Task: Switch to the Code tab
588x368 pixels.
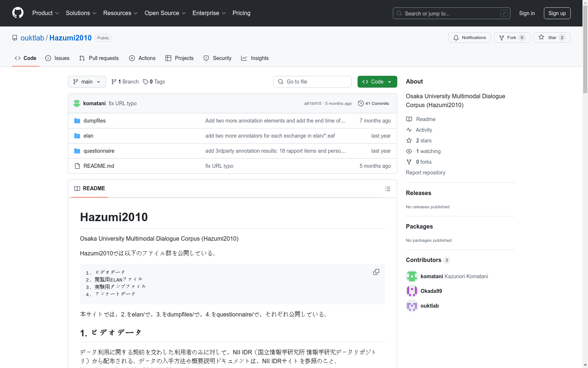Action: (26, 58)
